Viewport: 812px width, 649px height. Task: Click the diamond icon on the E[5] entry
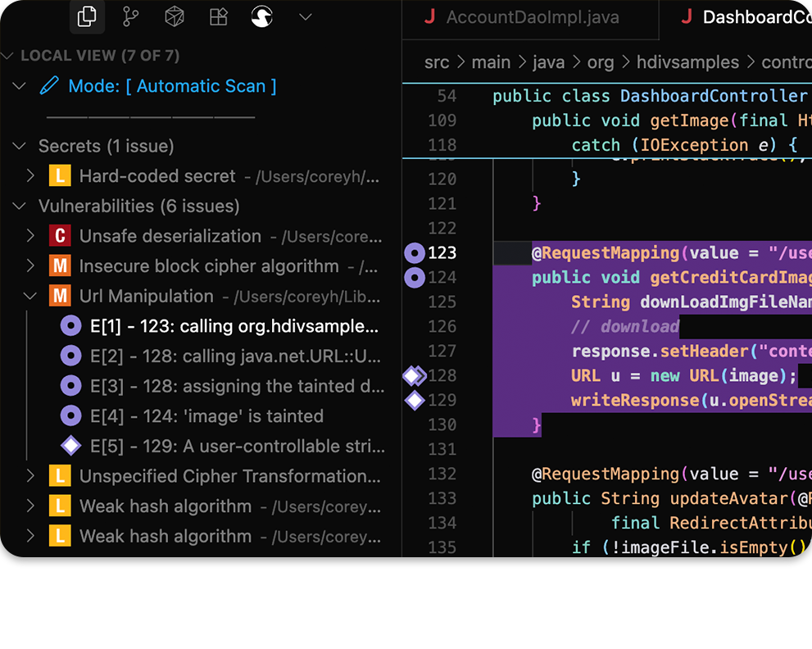click(x=70, y=446)
